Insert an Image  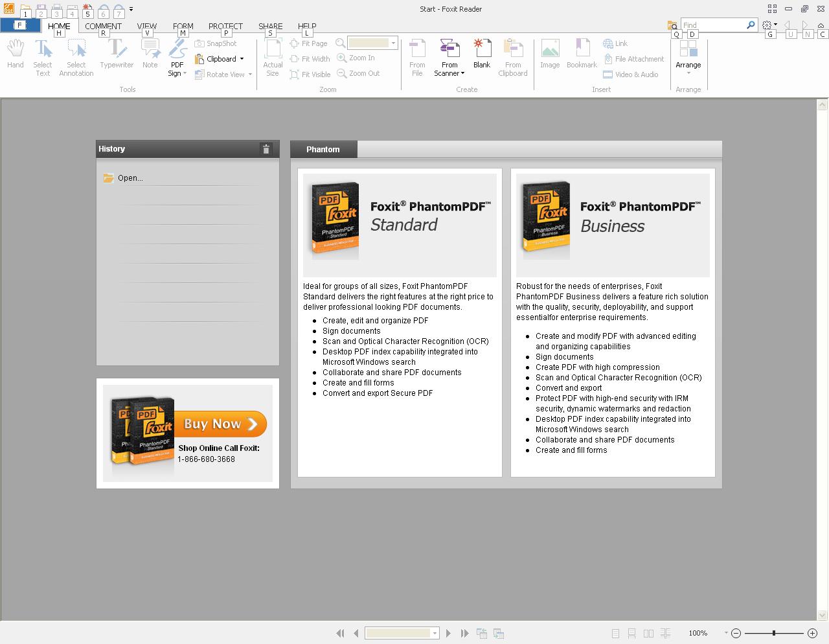click(x=550, y=54)
